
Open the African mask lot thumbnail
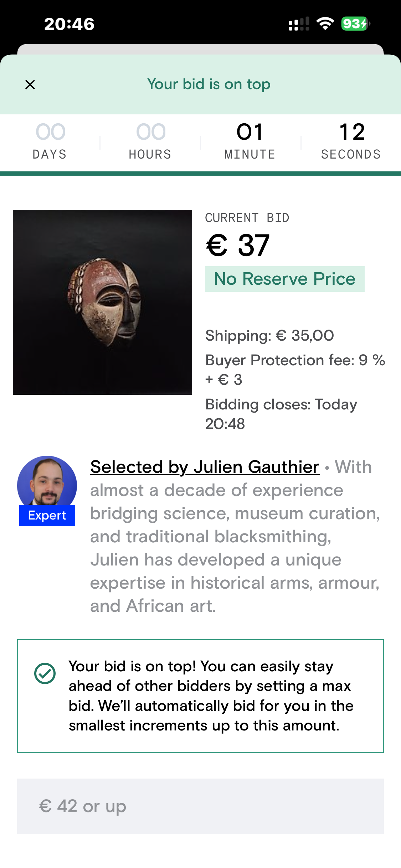(102, 302)
